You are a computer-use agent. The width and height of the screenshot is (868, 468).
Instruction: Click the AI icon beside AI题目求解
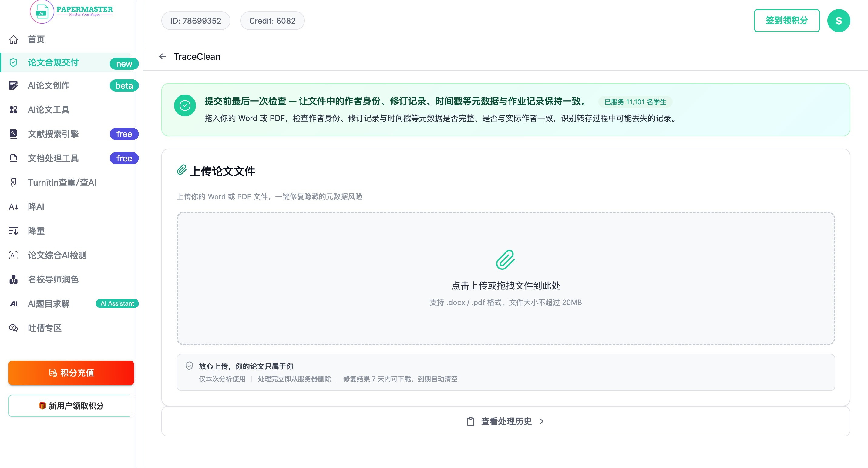coord(13,304)
